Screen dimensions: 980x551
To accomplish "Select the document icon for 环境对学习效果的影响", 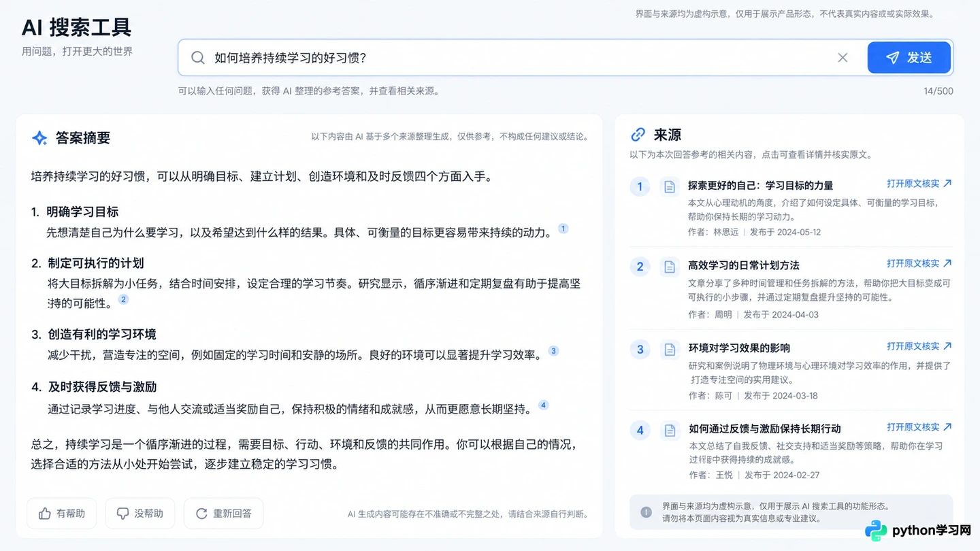I will 670,350.
